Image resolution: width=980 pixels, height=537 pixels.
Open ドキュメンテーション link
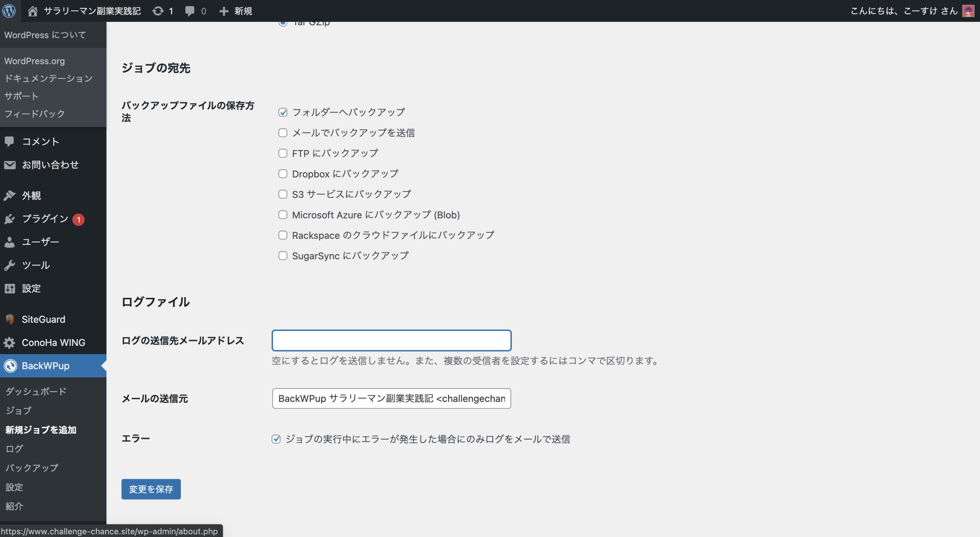coord(48,78)
